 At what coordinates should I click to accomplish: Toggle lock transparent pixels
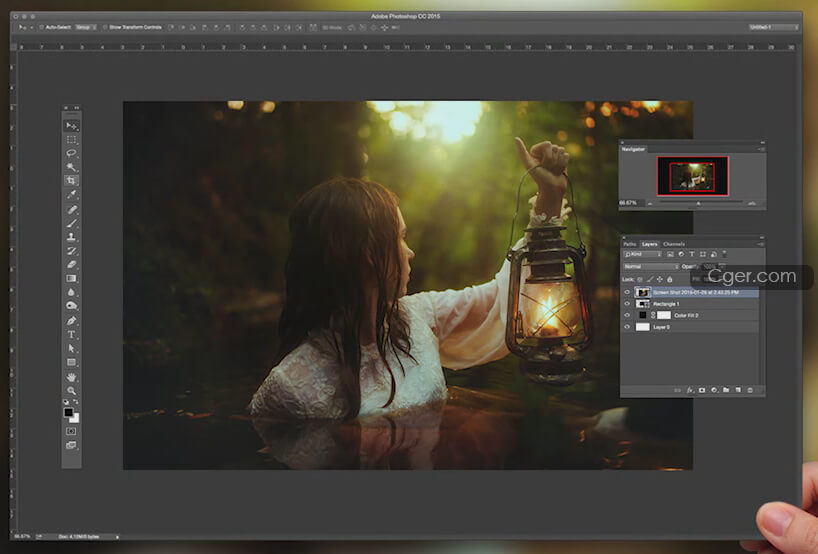pos(640,280)
